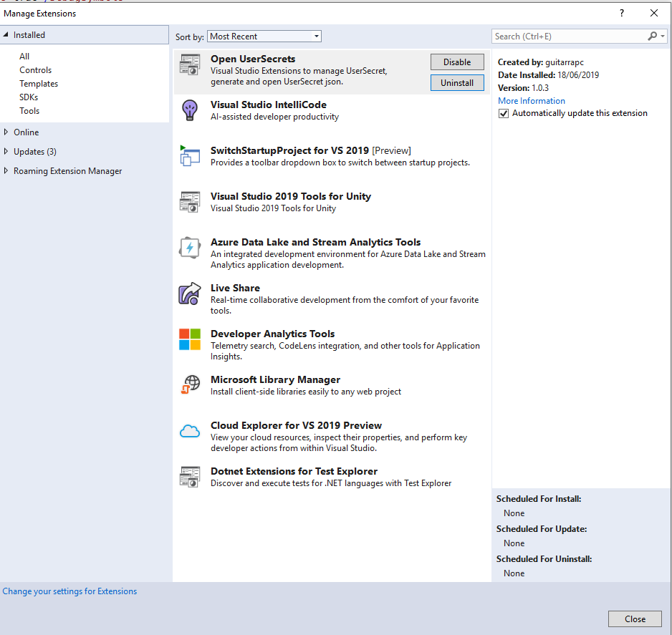Click the Dotnet Extensions for Test Explorer icon
Screen dimensions: 672x635
(x=189, y=477)
